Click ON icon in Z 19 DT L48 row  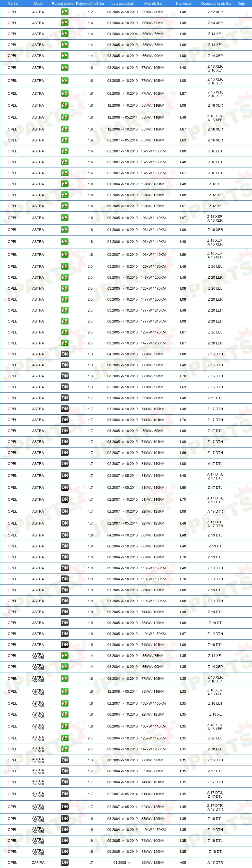(65, 546)
